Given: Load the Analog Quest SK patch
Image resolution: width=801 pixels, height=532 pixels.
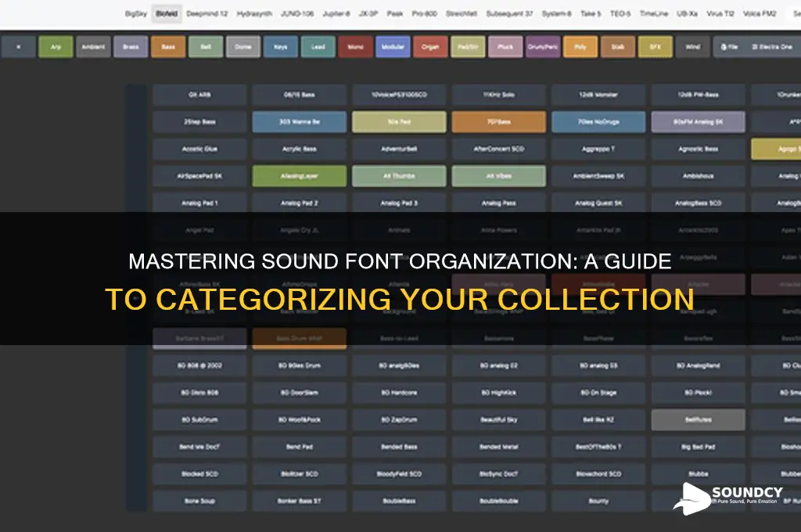Looking at the screenshot, I should point(598,203).
